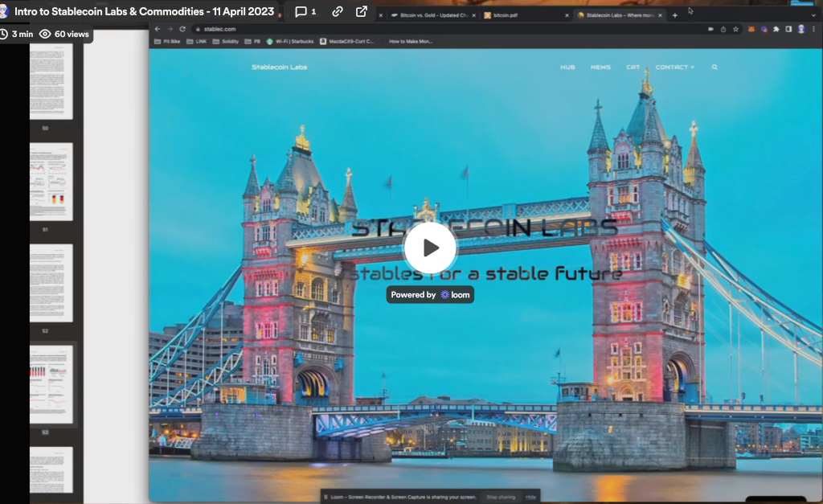Open the Wi-Fi | Starbucks bookmark
Screen dimensions: 823x504
[x=290, y=41]
